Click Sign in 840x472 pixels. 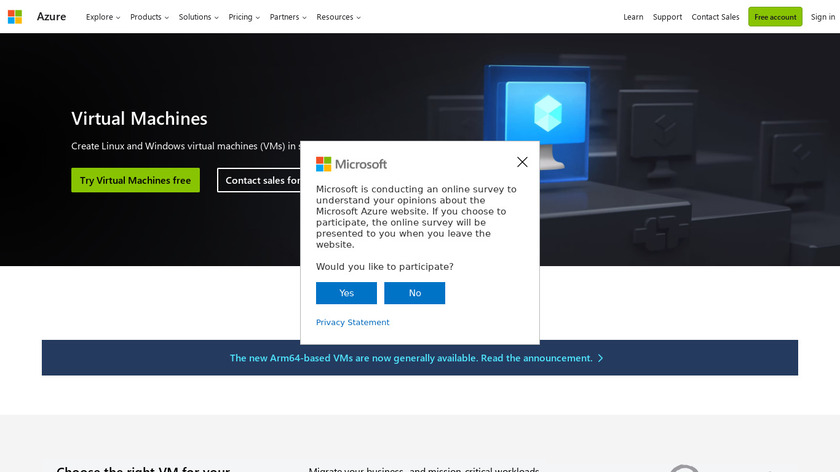click(x=823, y=17)
